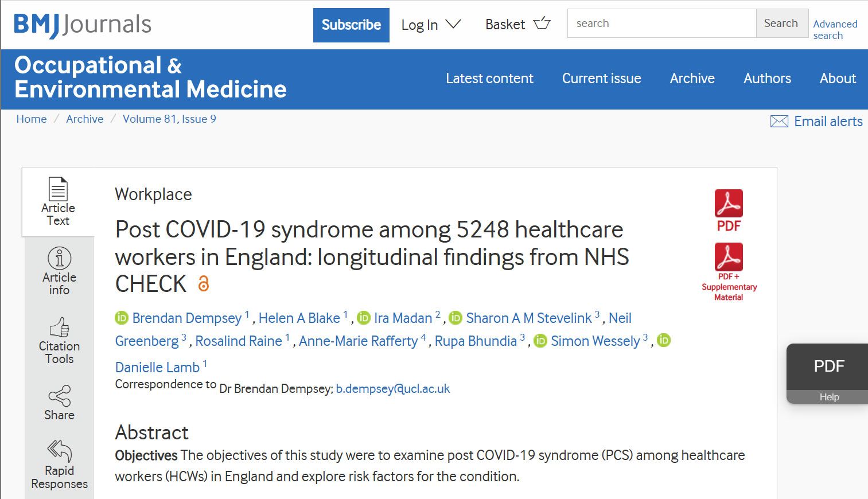Viewport: 868px width, 499px height.
Task: Download PDF + Supplementary Material icon
Action: (728, 257)
